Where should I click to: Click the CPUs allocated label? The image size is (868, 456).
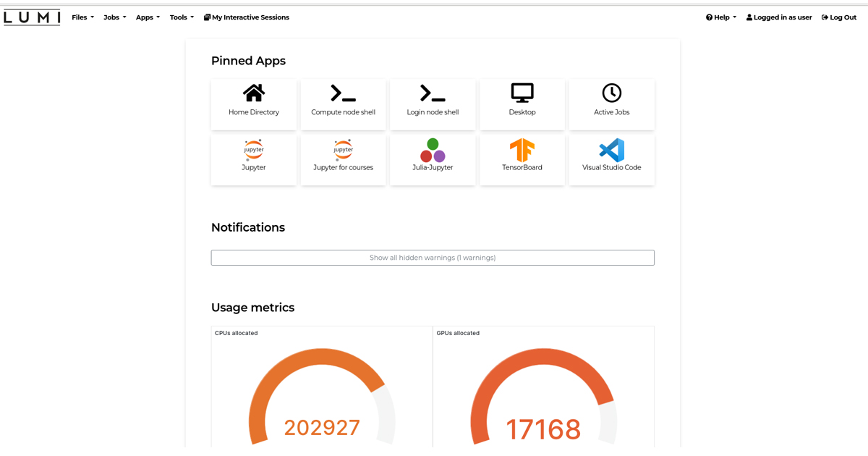237,333
